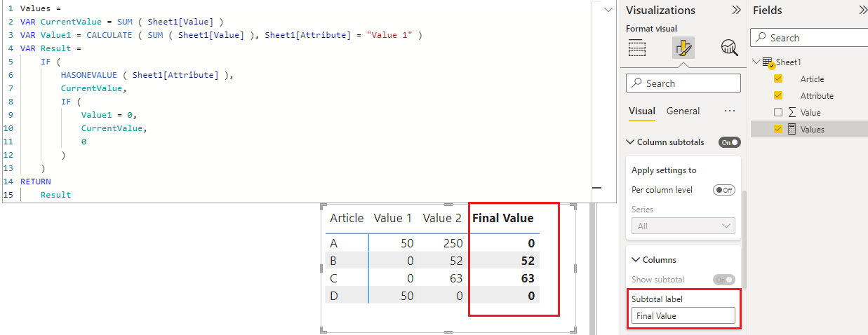Collapse the Columns card
The width and height of the screenshot is (868, 335).
636,260
